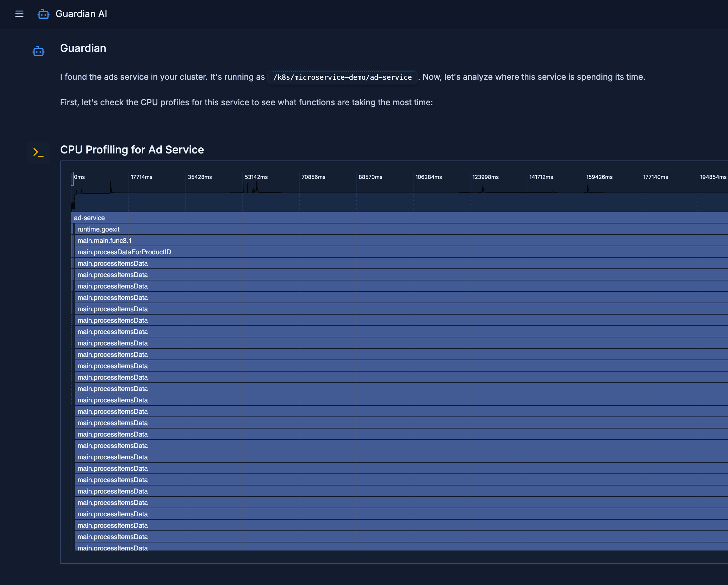
Task: Click the 53142ms timeline marker
Action: [256, 177]
